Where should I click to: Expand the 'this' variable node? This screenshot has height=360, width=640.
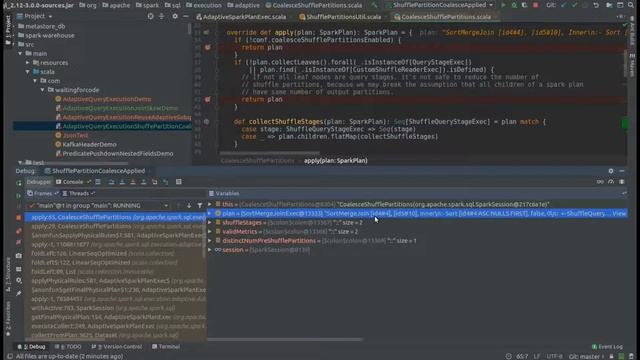[x=210, y=204]
